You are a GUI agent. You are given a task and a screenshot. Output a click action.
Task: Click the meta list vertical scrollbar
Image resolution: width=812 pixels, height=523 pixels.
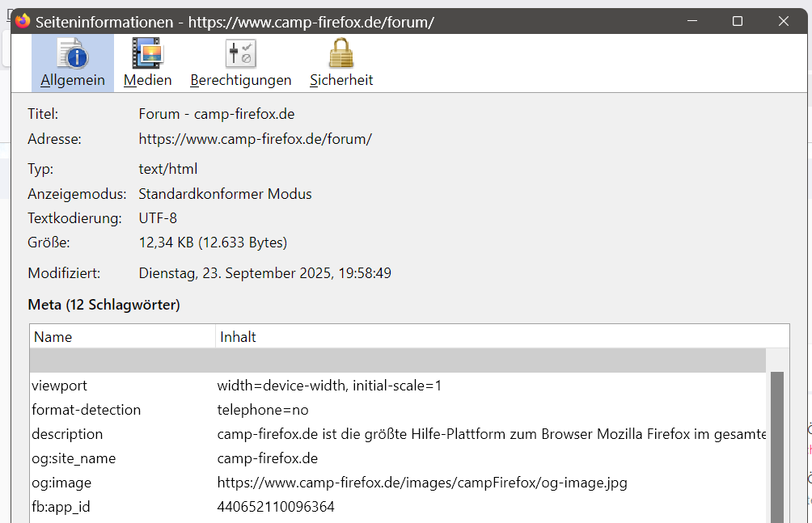pos(777,445)
